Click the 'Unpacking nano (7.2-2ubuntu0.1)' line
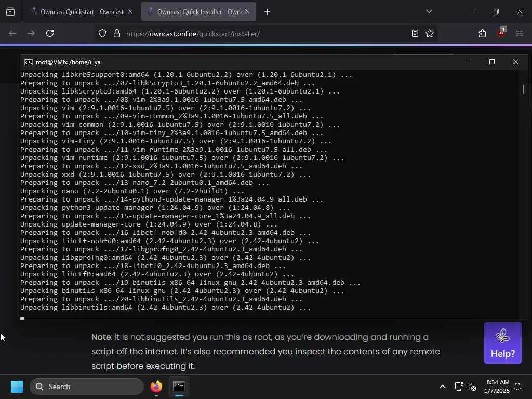Image resolution: width=532 pixels, height=399 pixels. 131,191
